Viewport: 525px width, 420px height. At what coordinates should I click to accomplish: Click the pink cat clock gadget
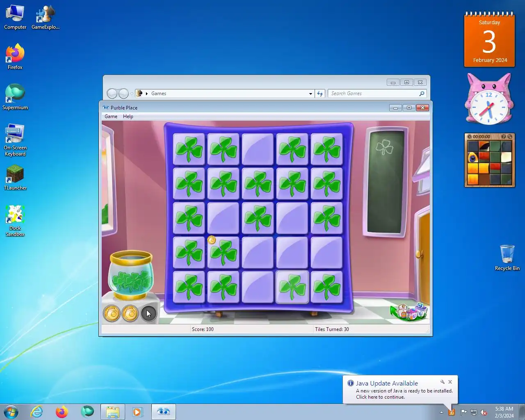coord(489,100)
